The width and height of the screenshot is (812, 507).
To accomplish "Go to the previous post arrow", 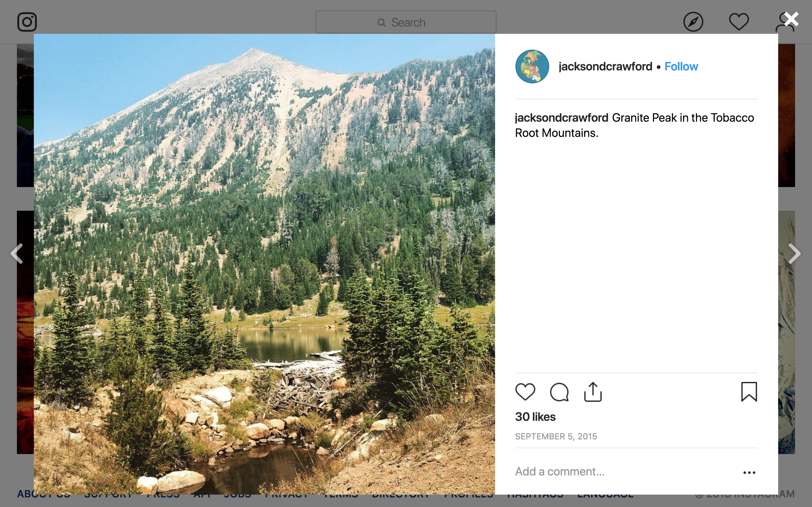I will [x=17, y=253].
